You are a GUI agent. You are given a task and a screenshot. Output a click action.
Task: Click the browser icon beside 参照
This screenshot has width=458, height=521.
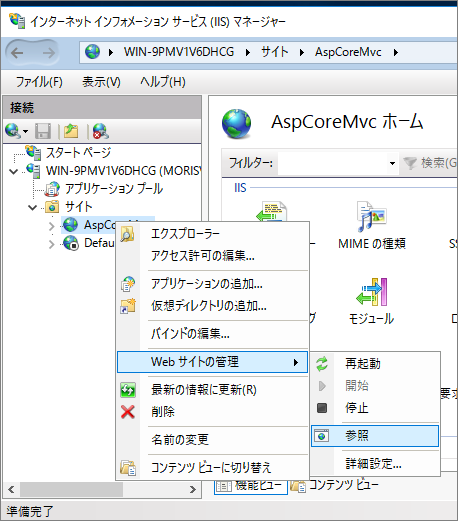coord(322,436)
